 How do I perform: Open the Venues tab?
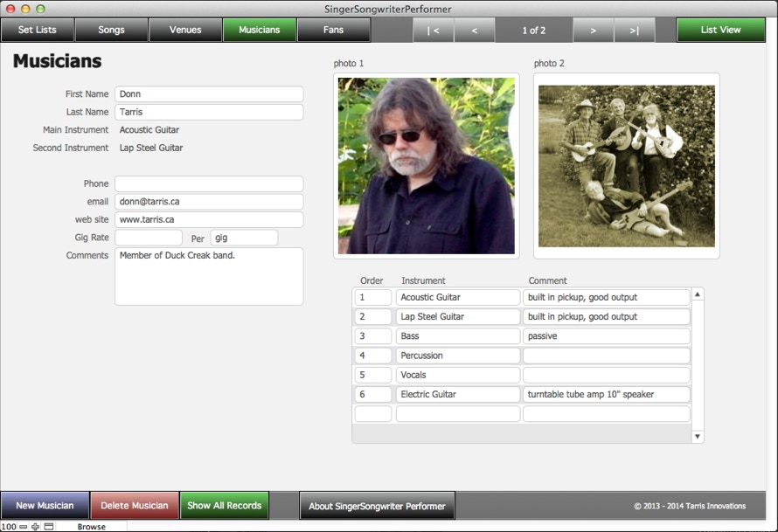[x=185, y=30]
